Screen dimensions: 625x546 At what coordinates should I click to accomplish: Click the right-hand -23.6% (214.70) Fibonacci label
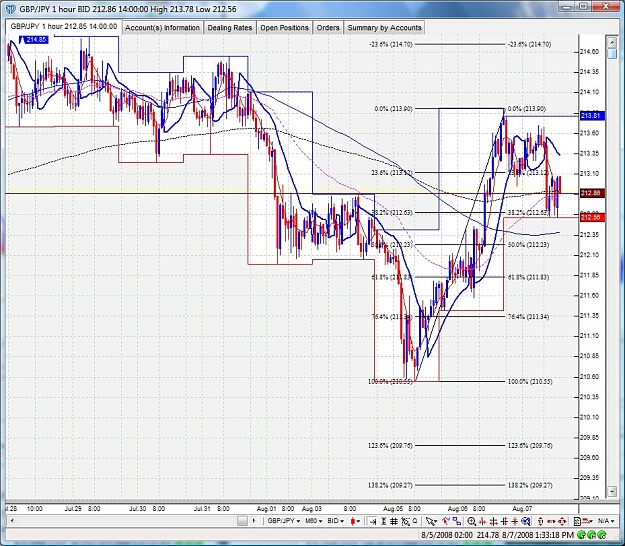coord(530,45)
